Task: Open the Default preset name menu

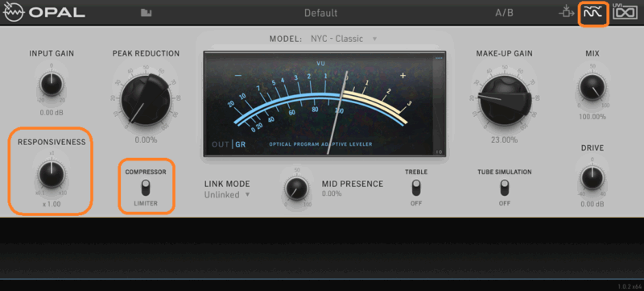Action: [320, 13]
